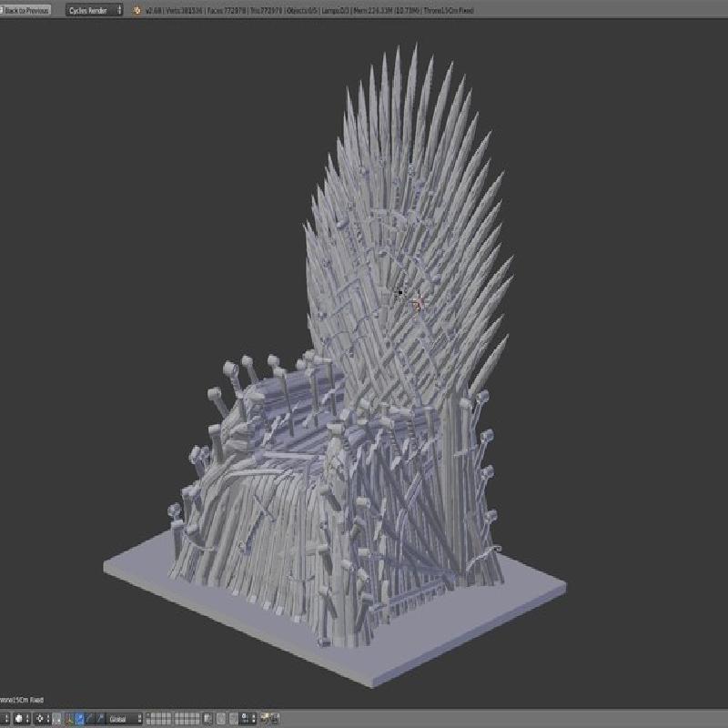728x728 pixels.
Task: Click the Objects:0/5 statistic text
Action: click(x=302, y=10)
